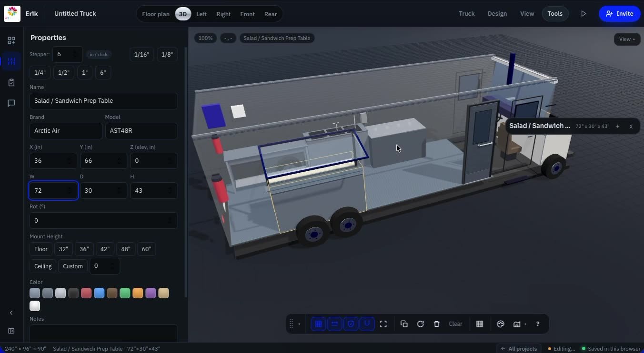The width and height of the screenshot is (644, 353).
Task: Toggle the magnet snap button
Action: click(x=367, y=324)
